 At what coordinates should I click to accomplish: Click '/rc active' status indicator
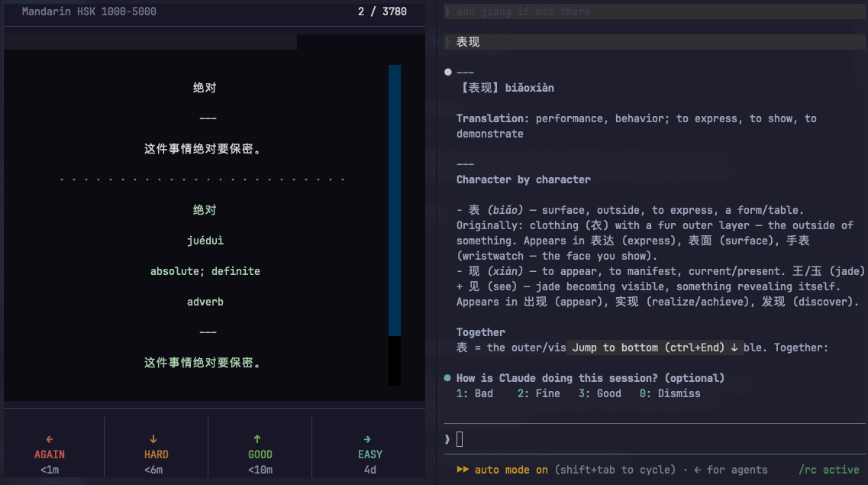click(829, 470)
